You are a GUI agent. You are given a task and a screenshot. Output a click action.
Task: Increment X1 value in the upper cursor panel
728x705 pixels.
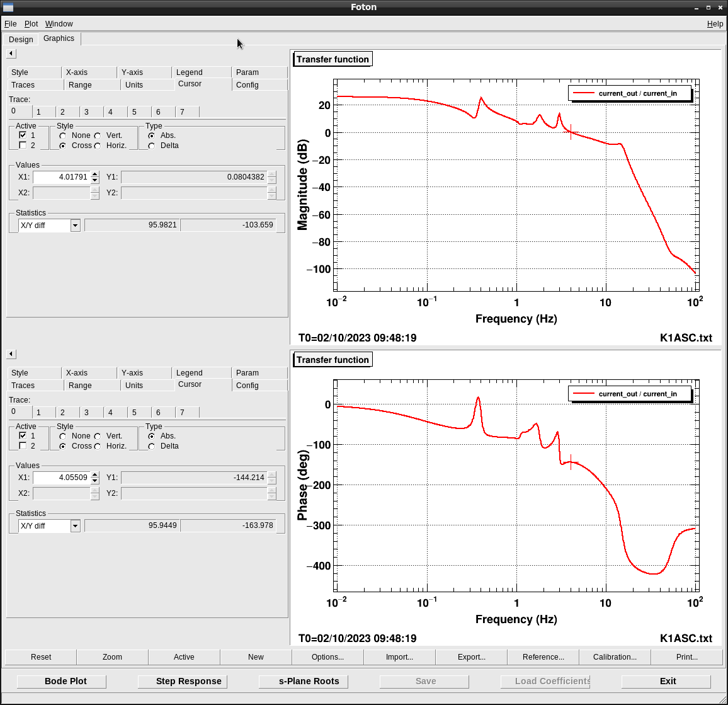pos(94,175)
